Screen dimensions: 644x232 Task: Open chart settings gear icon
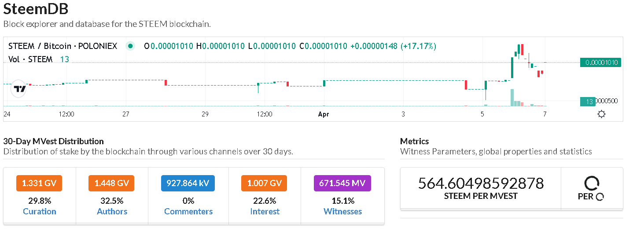[601, 114]
